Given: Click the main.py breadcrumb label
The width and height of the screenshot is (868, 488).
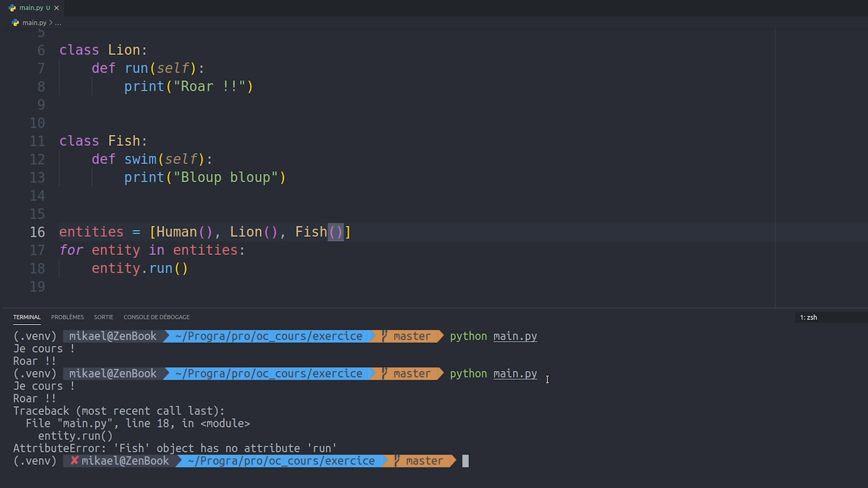Looking at the screenshot, I should point(34,23).
